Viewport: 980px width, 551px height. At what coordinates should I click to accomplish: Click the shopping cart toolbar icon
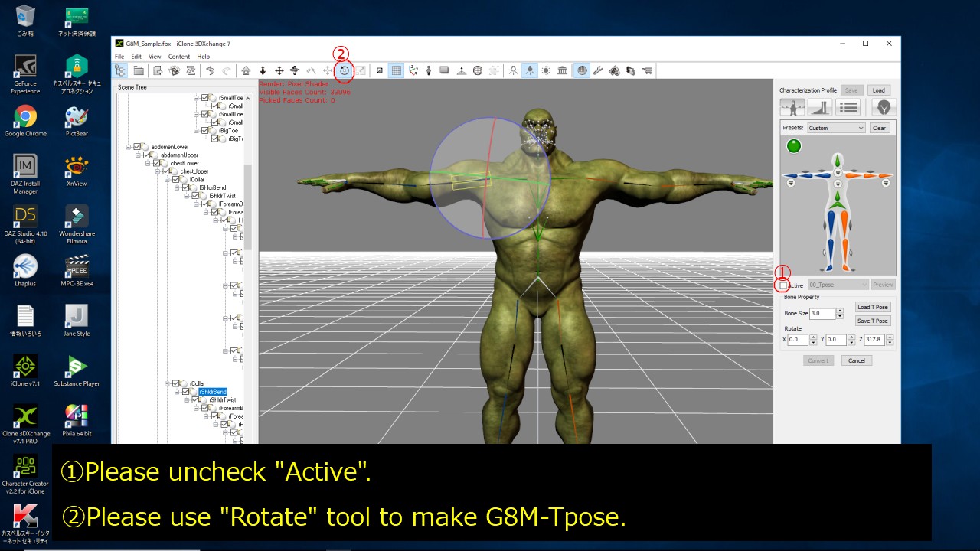pos(647,71)
